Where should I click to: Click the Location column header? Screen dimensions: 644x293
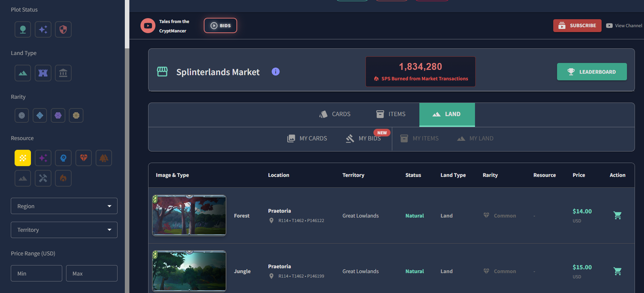click(x=279, y=175)
